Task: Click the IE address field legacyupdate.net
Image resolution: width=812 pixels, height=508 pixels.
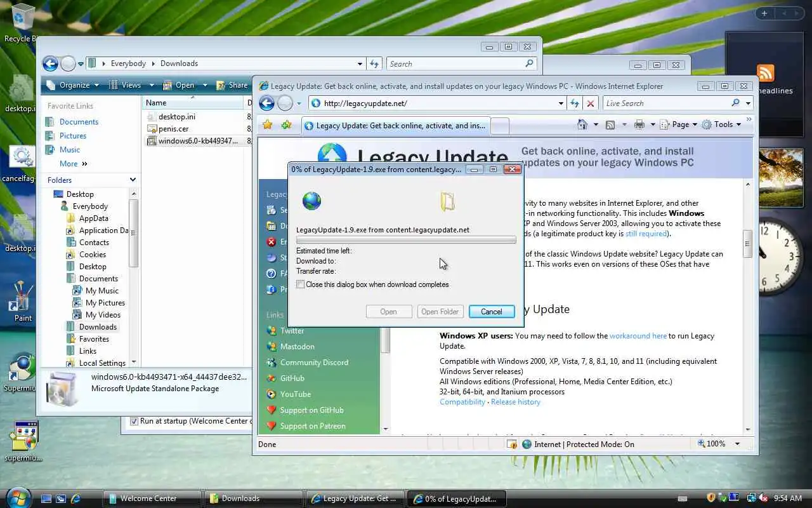Action: point(433,103)
